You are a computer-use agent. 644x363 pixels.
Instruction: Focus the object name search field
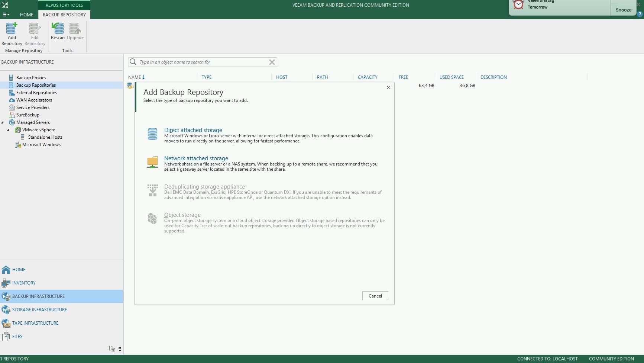coord(203,62)
